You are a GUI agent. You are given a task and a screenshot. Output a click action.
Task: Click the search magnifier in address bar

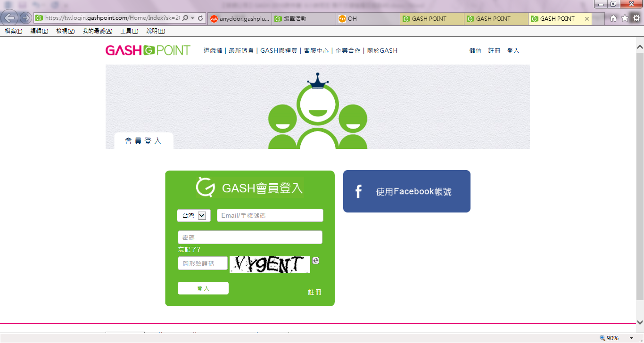(x=185, y=18)
